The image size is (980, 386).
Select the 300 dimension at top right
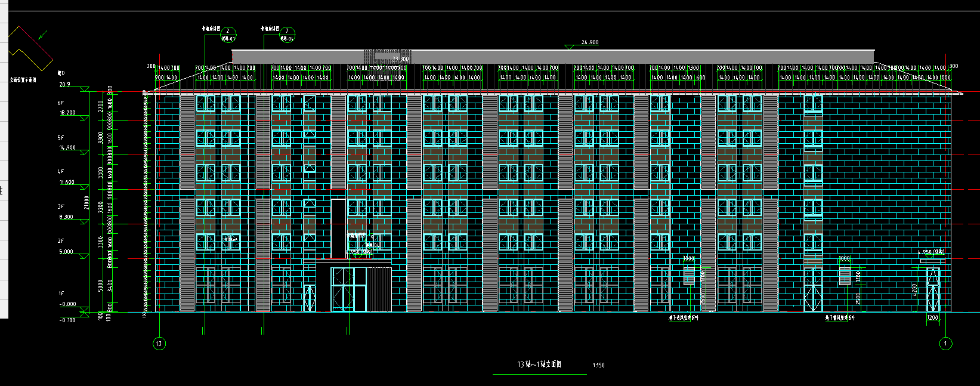click(x=954, y=67)
